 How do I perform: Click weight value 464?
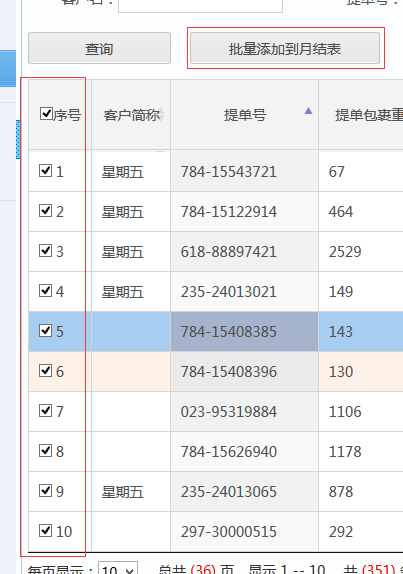340,212
